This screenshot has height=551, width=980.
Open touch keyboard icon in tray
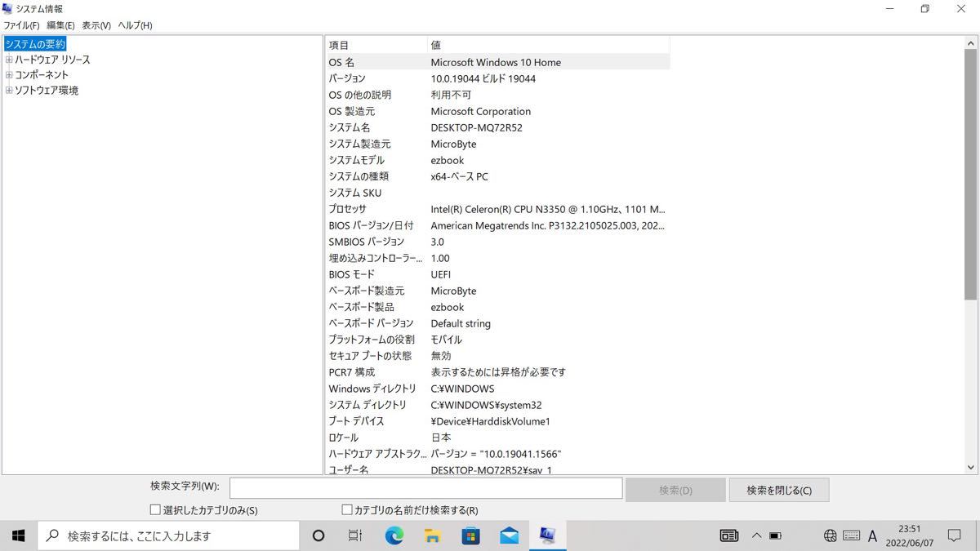point(852,535)
